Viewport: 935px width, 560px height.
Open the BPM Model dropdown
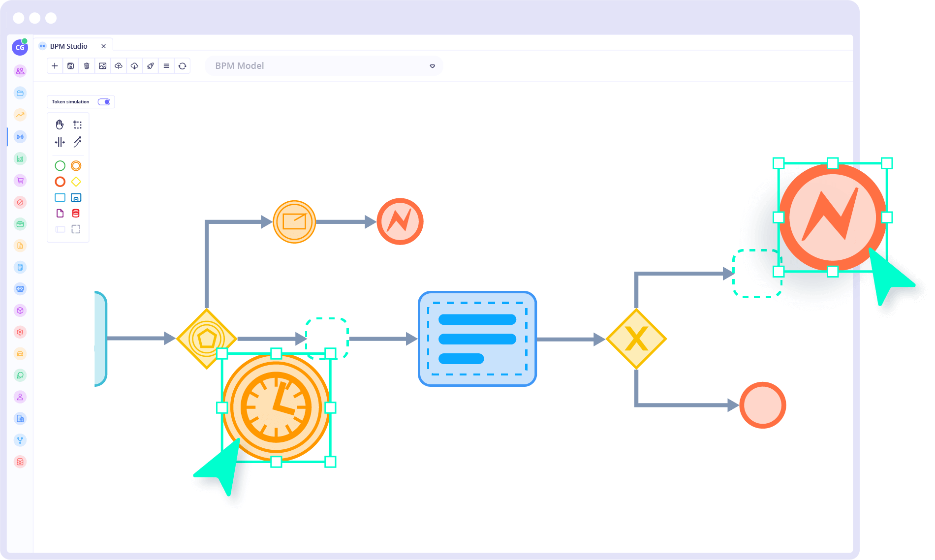324,66
